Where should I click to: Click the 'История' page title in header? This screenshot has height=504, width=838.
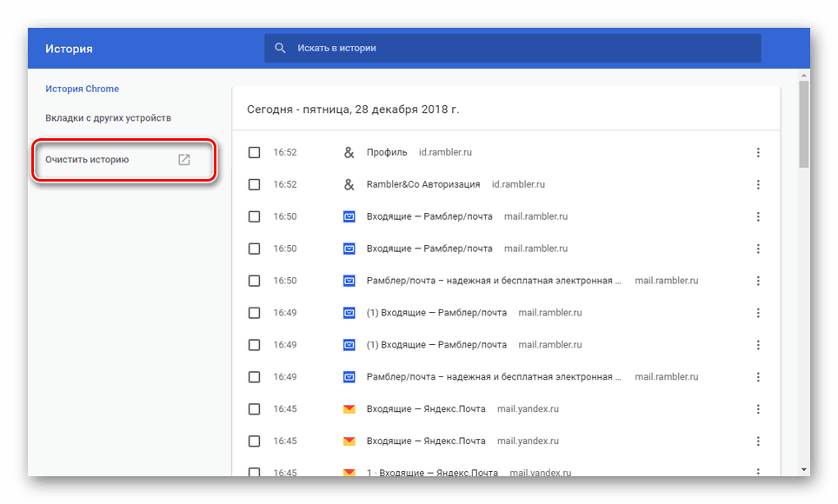click(x=69, y=49)
